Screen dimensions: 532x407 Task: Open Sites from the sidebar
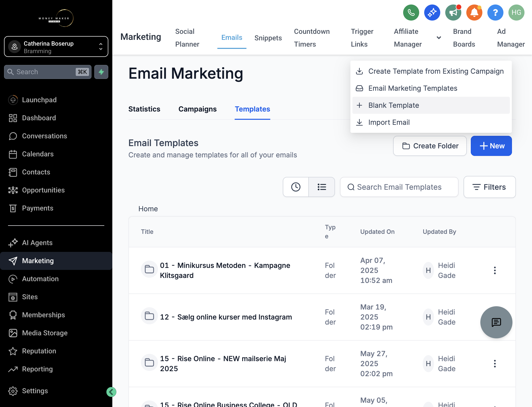click(x=56, y=297)
